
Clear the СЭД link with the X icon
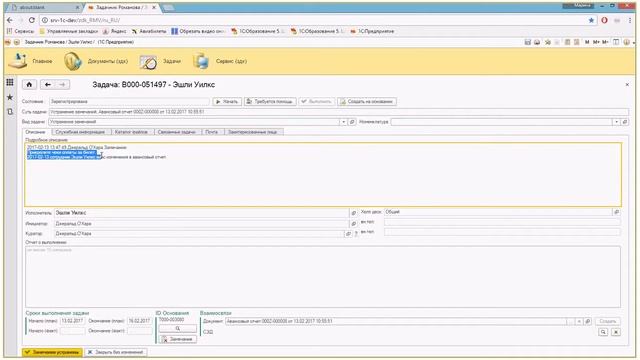pyautogui.click(x=616, y=332)
